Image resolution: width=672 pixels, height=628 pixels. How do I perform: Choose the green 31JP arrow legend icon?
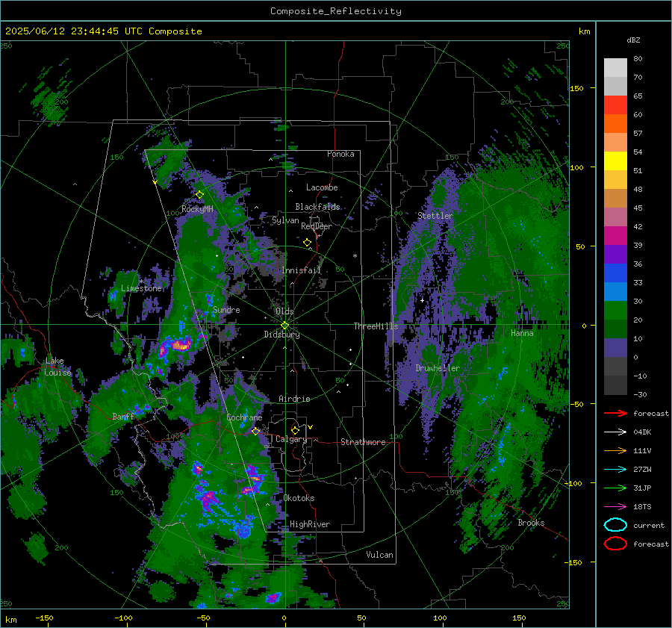click(615, 488)
